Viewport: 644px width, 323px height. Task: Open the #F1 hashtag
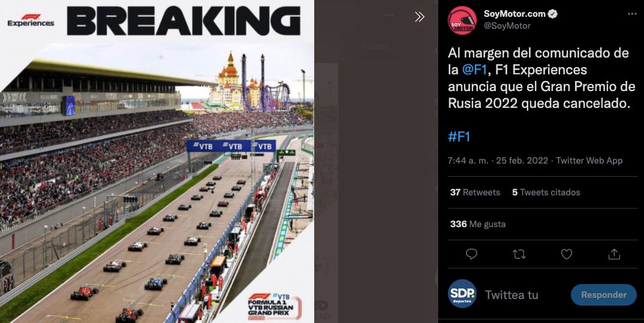tap(459, 137)
